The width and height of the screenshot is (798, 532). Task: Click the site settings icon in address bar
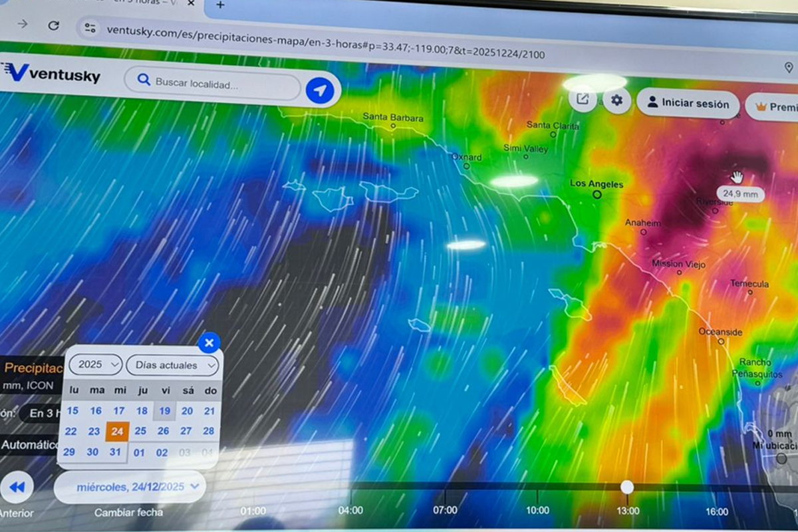point(90,28)
